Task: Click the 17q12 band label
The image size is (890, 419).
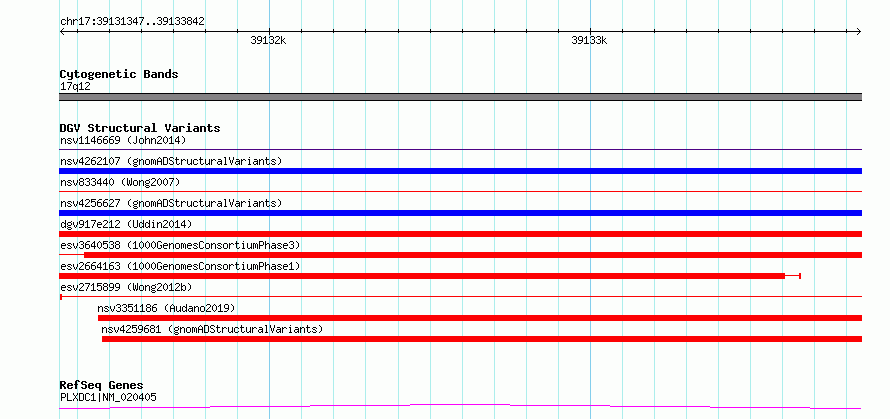Action: 75,86
